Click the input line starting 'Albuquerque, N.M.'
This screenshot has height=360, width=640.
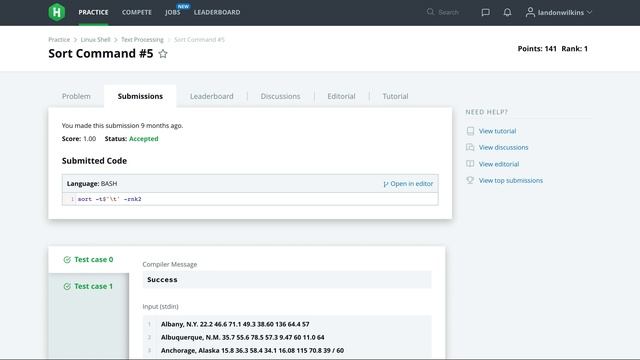point(242,337)
